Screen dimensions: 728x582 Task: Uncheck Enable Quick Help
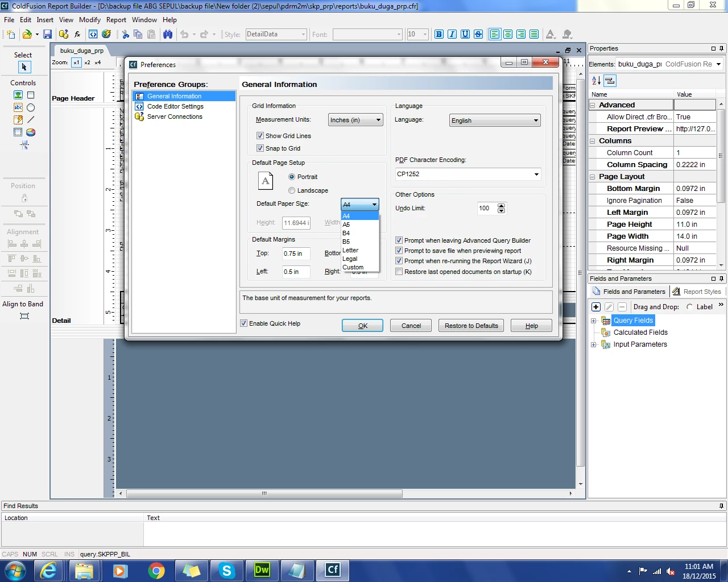click(243, 323)
